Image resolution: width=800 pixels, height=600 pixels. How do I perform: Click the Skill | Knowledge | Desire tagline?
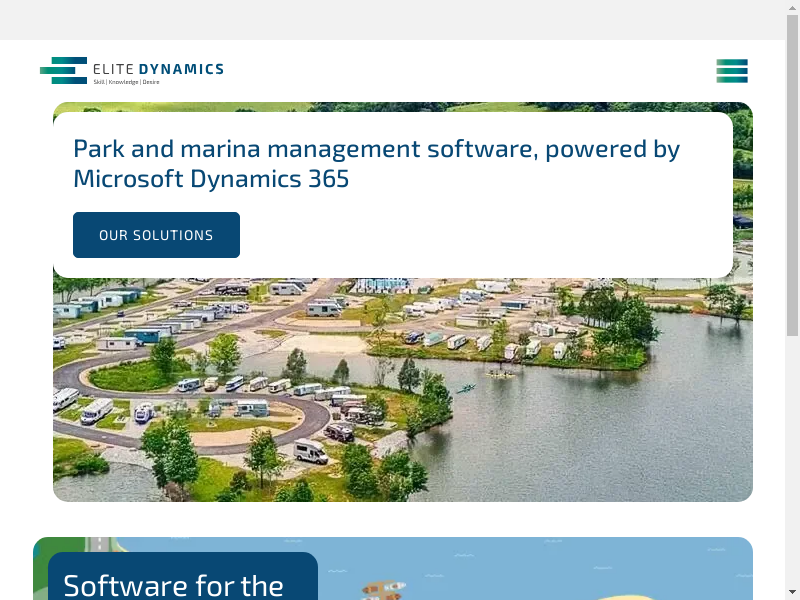126,82
